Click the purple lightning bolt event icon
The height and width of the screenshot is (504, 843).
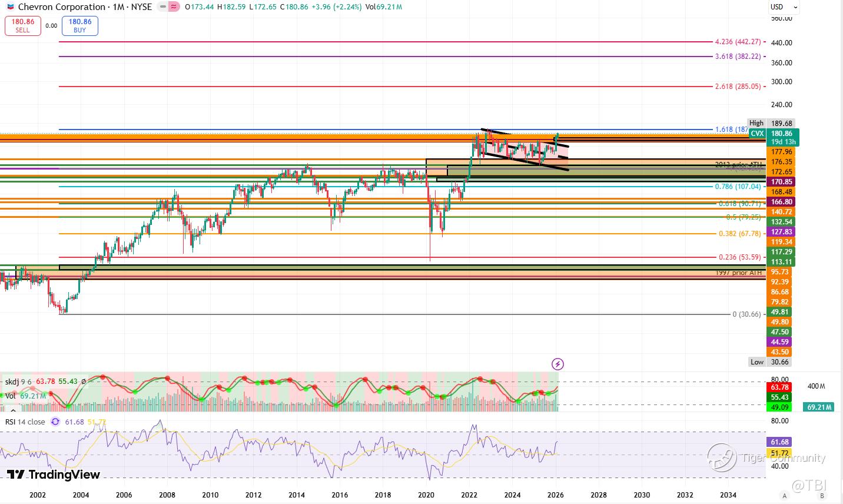click(557, 364)
